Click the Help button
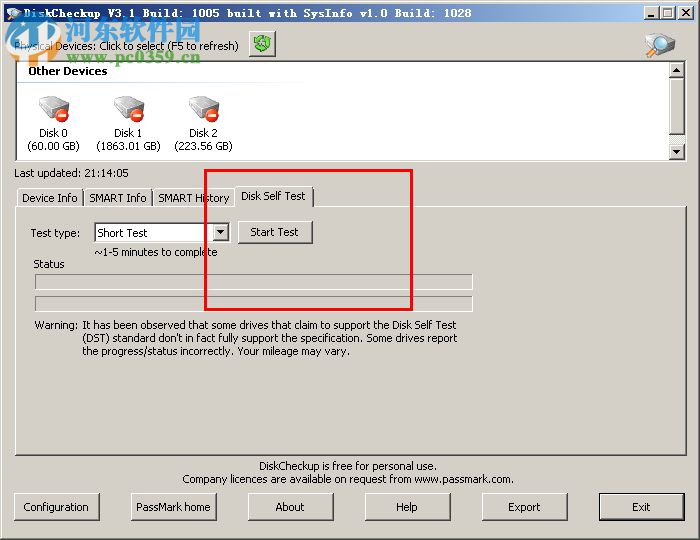The width and height of the screenshot is (700, 540). click(407, 507)
